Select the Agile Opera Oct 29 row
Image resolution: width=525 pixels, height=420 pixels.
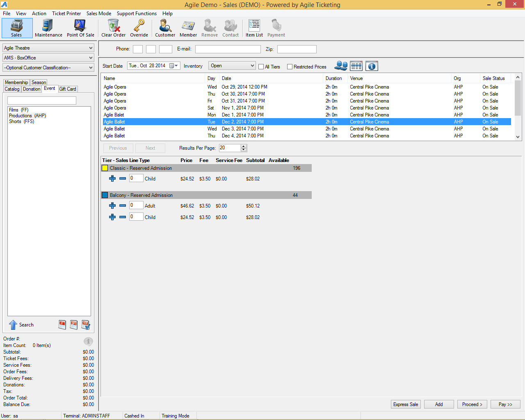307,87
